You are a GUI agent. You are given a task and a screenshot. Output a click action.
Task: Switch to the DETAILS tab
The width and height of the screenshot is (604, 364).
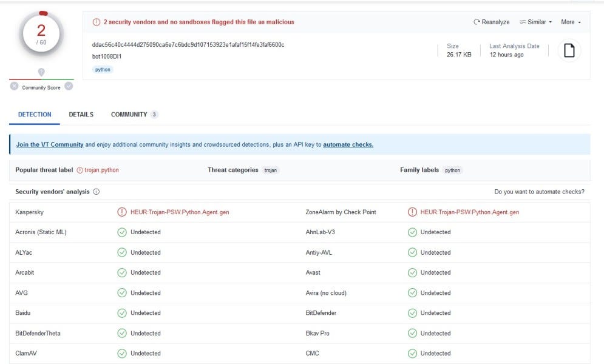pyautogui.click(x=81, y=114)
